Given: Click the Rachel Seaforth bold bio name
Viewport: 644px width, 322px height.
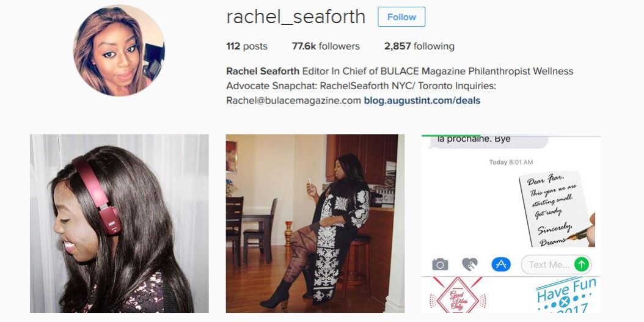Looking at the screenshot, I should tap(263, 71).
